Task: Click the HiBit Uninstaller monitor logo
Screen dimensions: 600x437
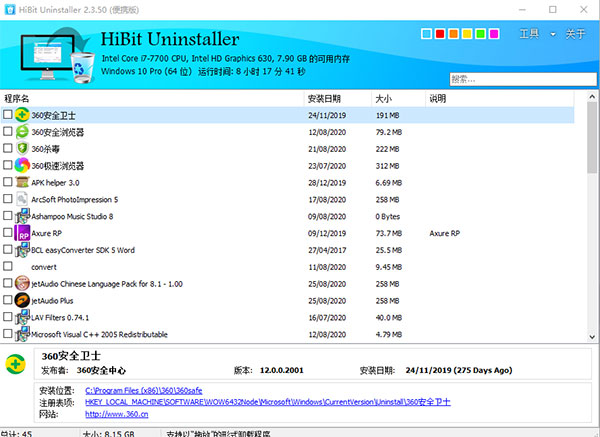Action: point(57,55)
